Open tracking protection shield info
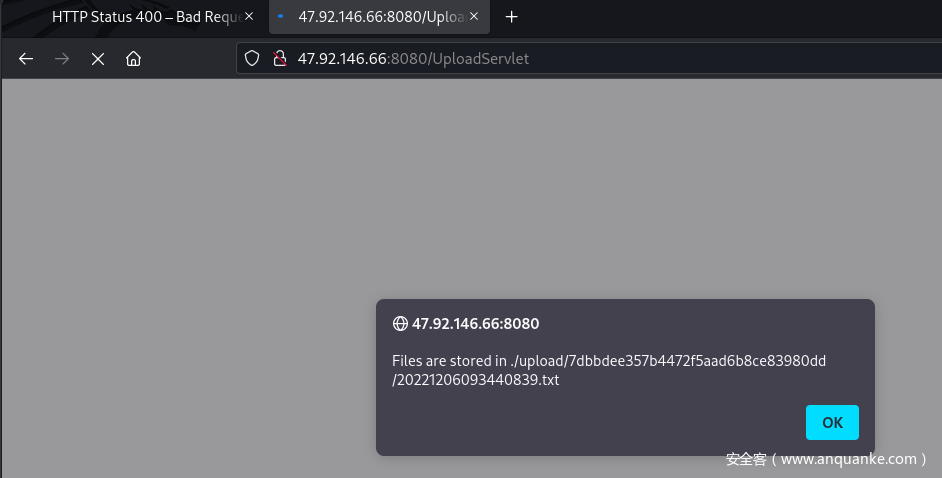 [252, 58]
